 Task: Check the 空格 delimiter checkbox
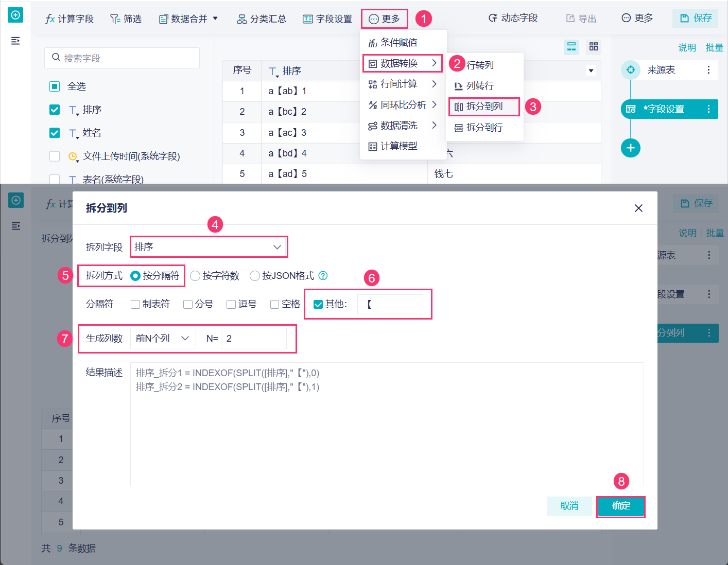(275, 304)
